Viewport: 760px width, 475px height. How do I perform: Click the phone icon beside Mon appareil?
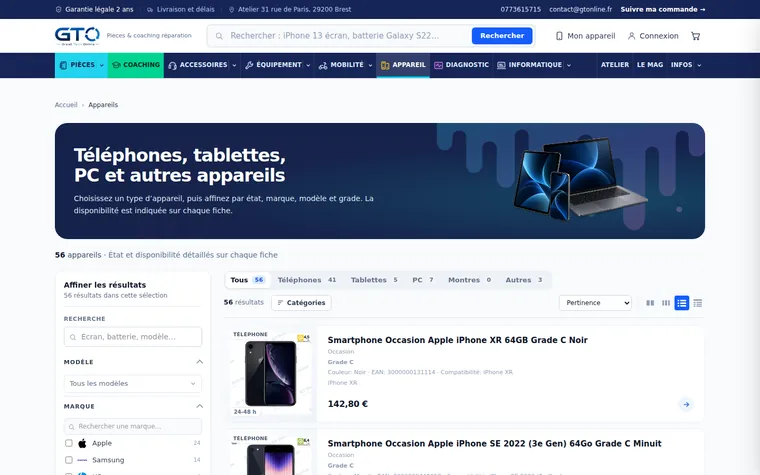[x=559, y=36]
